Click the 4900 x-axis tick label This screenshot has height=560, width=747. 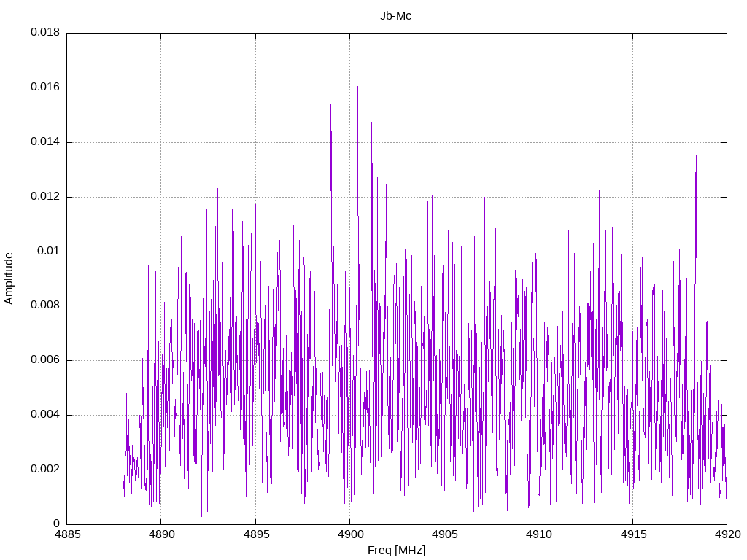click(350, 534)
